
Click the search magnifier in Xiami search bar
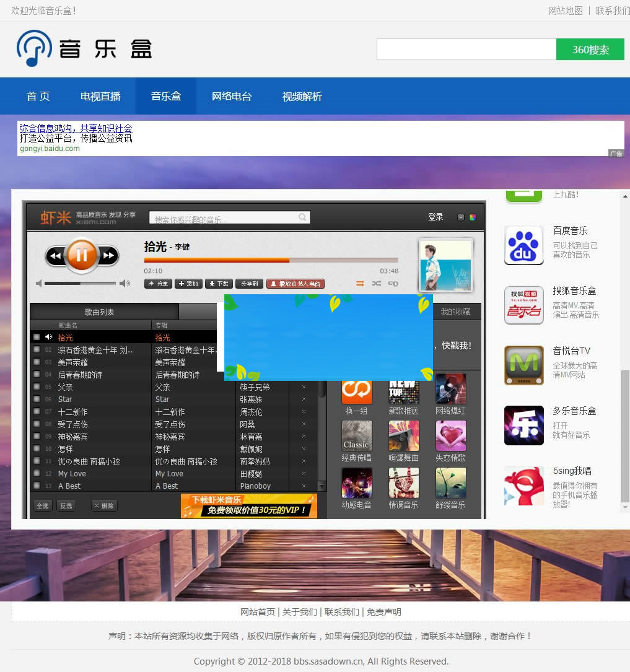point(302,217)
